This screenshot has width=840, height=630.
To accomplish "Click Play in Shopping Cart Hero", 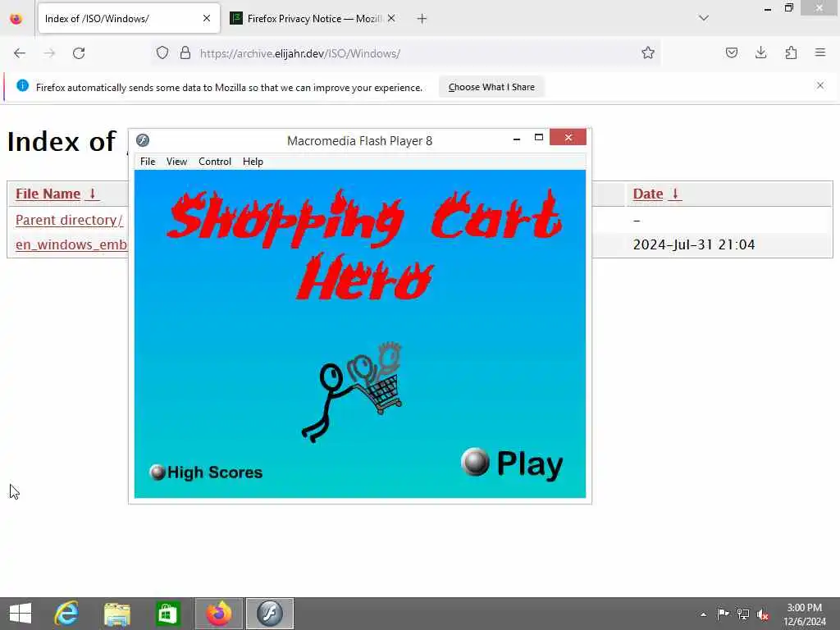I will [512, 463].
